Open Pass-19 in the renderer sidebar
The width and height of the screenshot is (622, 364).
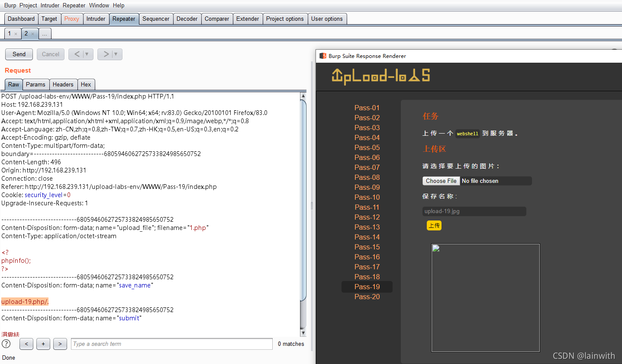point(367,287)
